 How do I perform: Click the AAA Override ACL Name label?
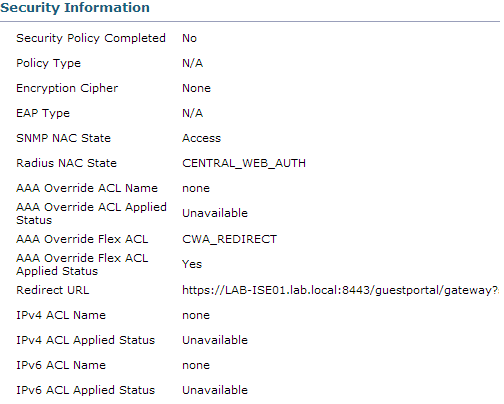coord(87,188)
